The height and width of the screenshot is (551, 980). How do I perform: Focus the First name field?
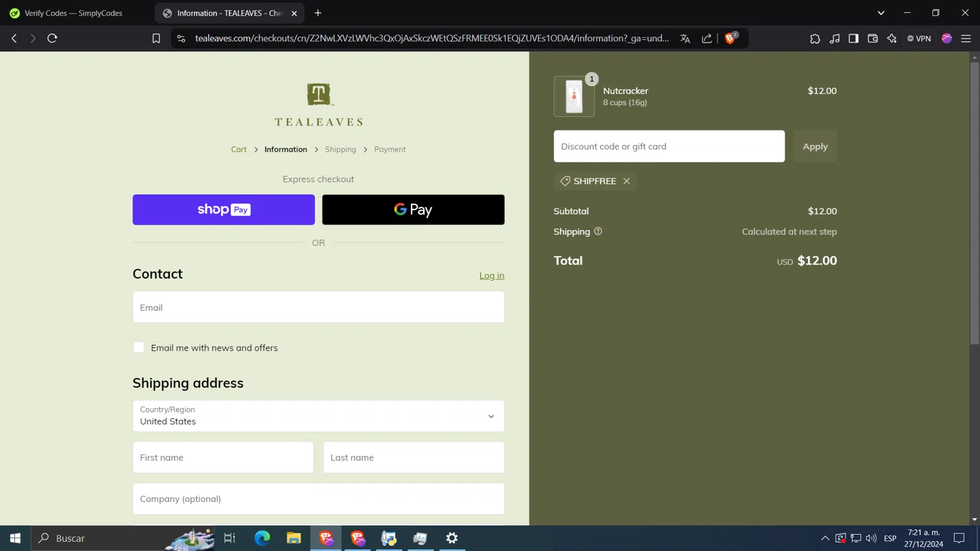(223, 457)
